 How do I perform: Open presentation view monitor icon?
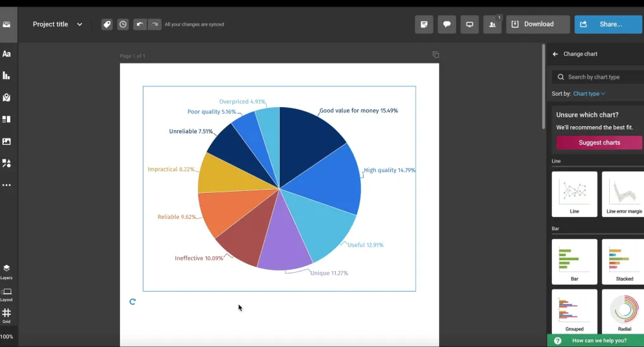pos(470,24)
